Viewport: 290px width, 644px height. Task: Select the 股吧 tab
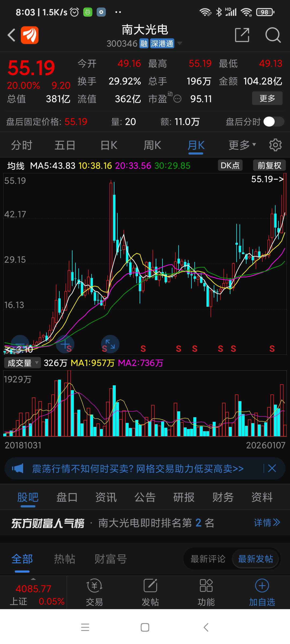pos(28,497)
